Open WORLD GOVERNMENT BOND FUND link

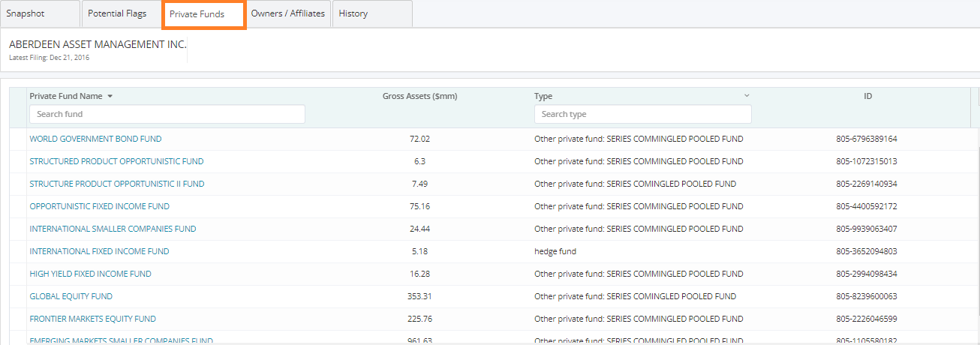[95, 139]
